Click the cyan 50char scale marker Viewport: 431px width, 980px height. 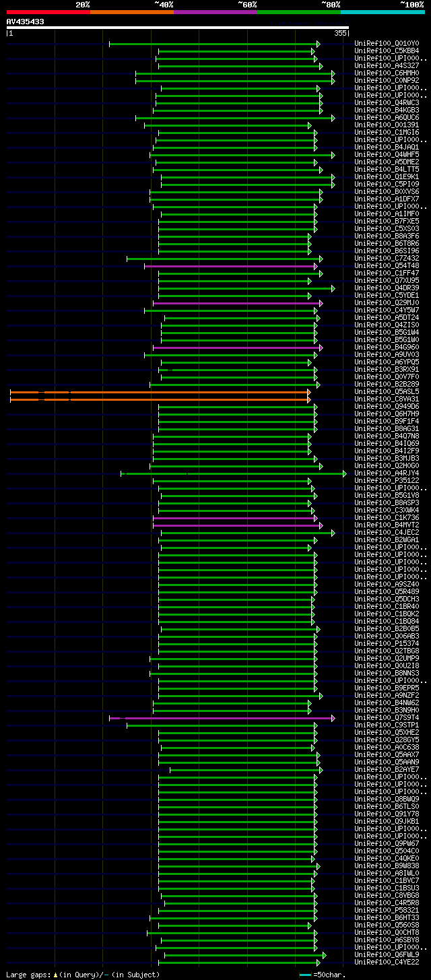coord(306,974)
